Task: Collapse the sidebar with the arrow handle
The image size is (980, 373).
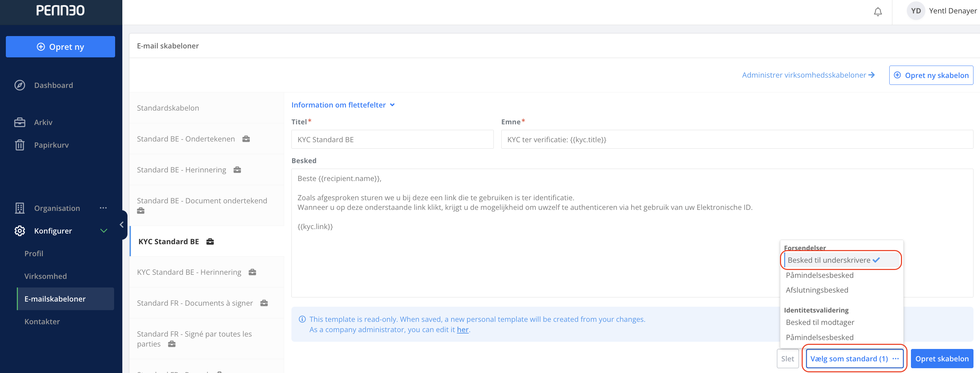Action: 122,225
